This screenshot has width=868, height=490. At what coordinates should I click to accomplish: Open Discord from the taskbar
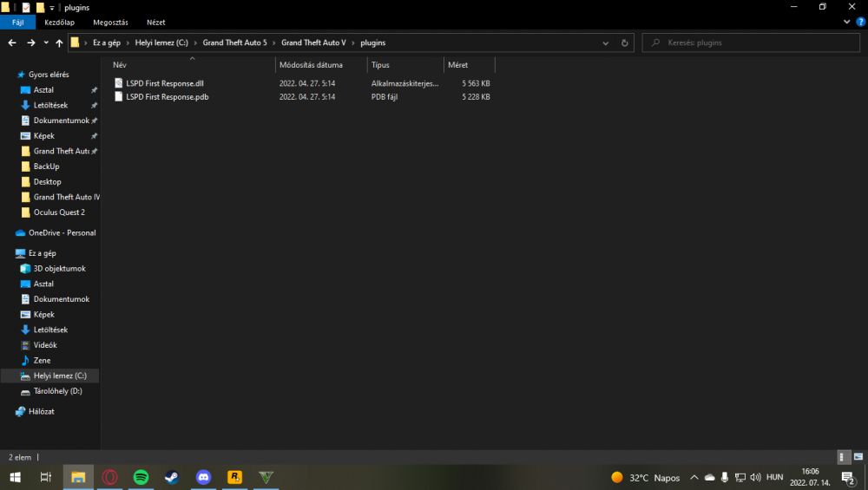tap(203, 477)
